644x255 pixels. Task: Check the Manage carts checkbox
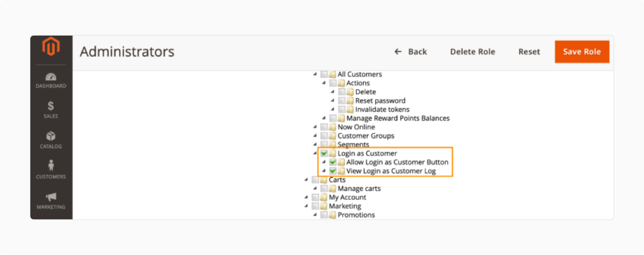[x=324, y=189]
